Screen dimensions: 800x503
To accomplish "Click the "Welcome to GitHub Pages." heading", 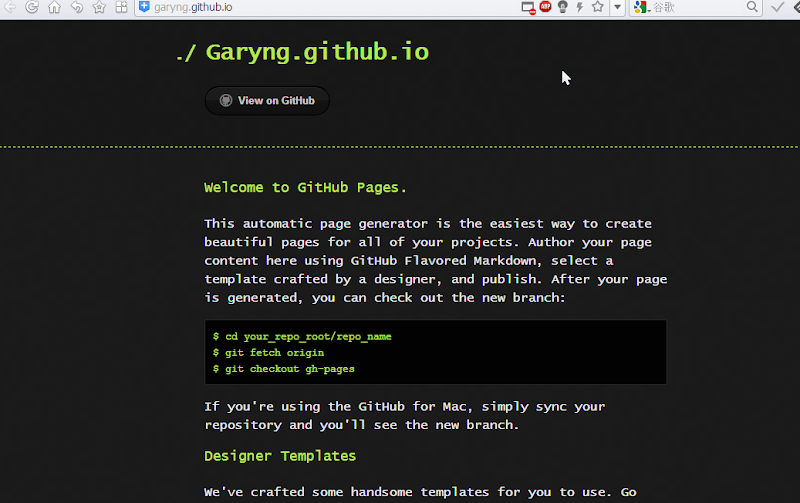I will (305, 188).
